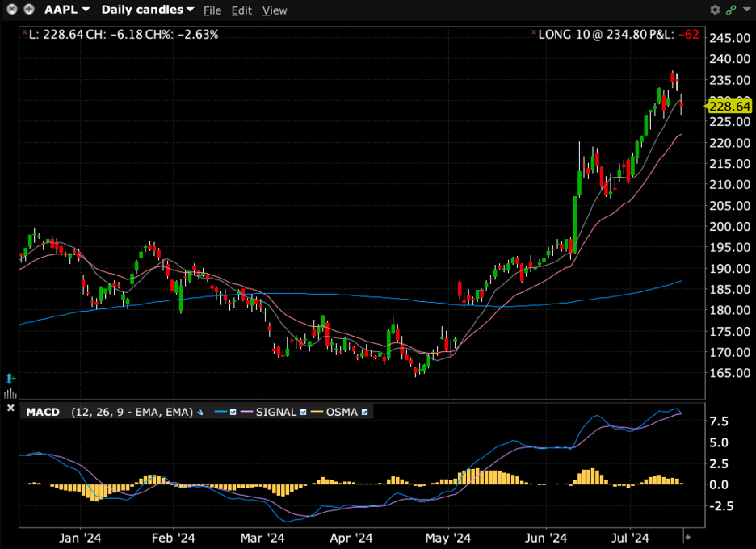Click the CH: -6.18 change value
Screen dimensions: 756x549
pos(114,35)
